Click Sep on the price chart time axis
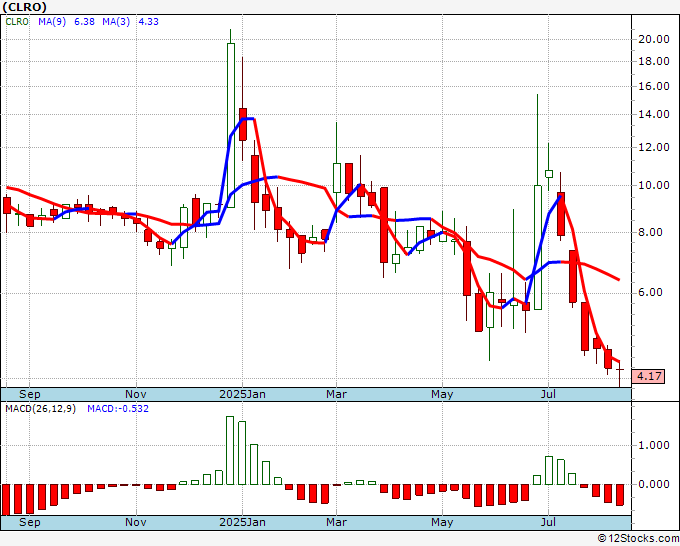The image size is (680, 546). (x=29, y=394)
